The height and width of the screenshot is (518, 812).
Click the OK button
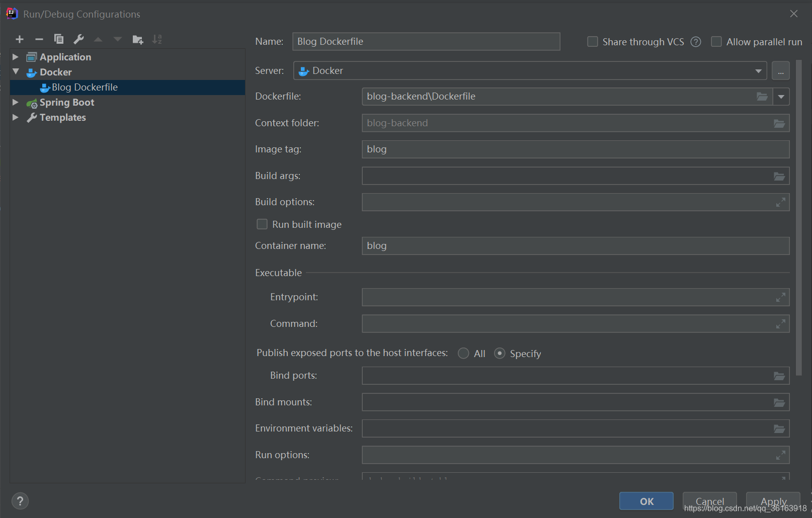pos(646,501)
